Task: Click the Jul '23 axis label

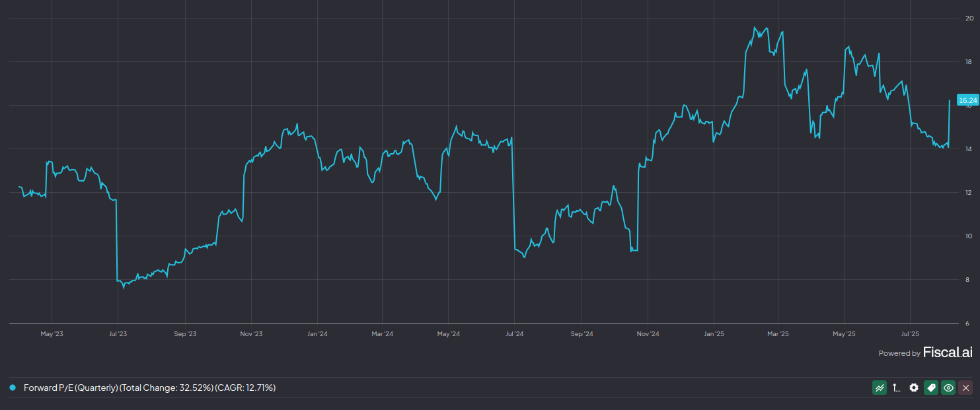Action: (x=118, y=334)
